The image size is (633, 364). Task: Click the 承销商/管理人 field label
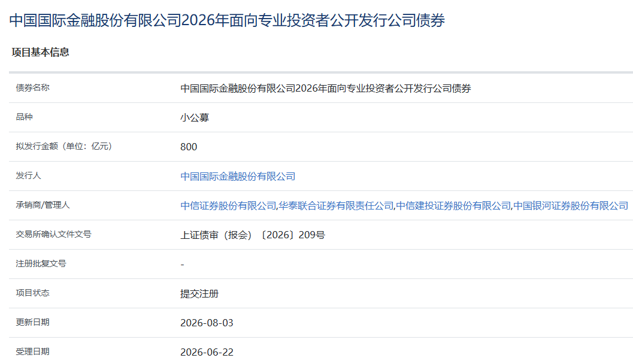(43, 205)
